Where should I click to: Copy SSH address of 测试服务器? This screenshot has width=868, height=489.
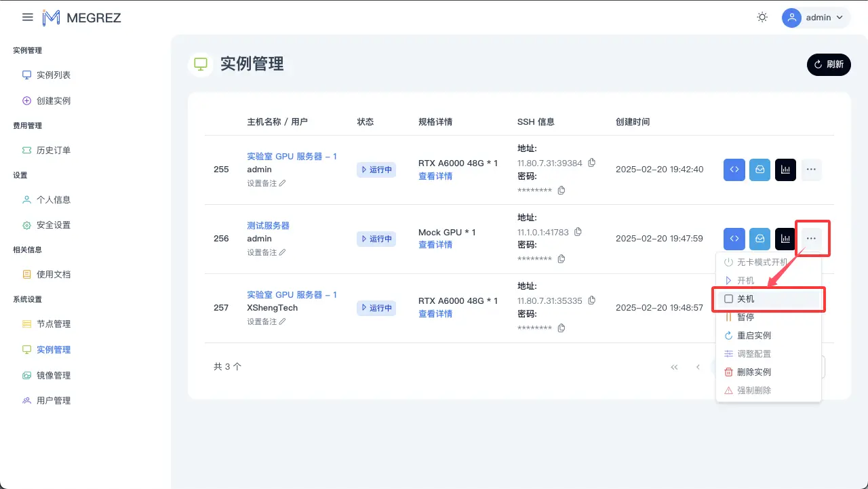click(577, 231)
